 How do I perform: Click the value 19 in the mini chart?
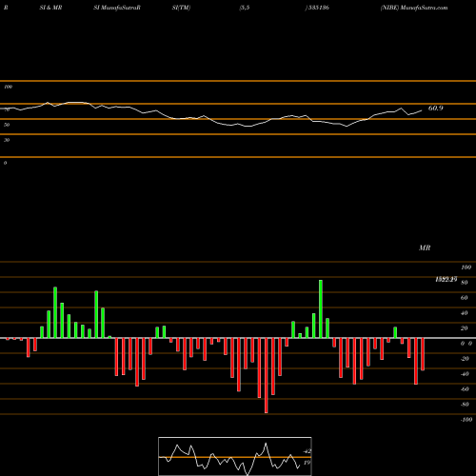[x=307, y=463]
